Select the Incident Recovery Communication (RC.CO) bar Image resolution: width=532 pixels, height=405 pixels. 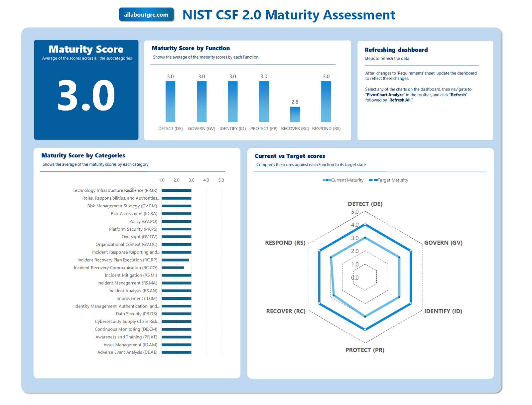click(173, 268)
